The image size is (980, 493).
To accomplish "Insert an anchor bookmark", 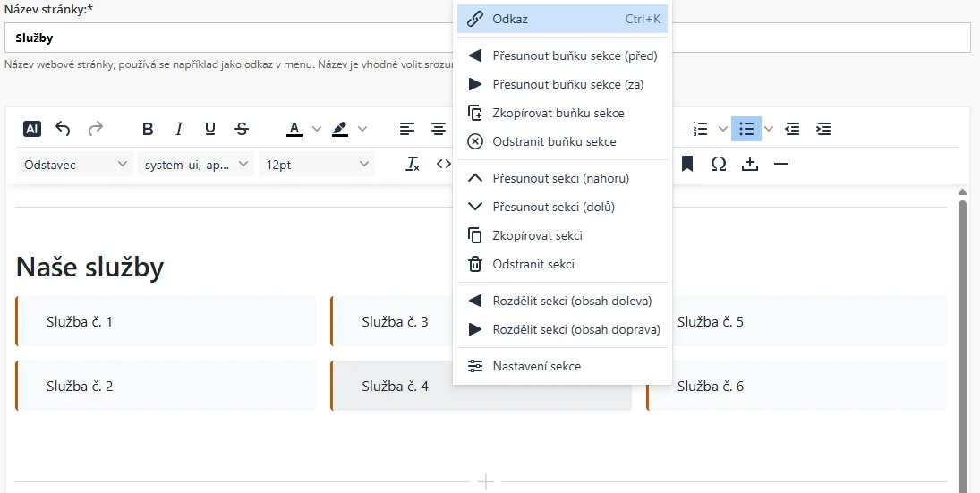I will coord(687,164).
